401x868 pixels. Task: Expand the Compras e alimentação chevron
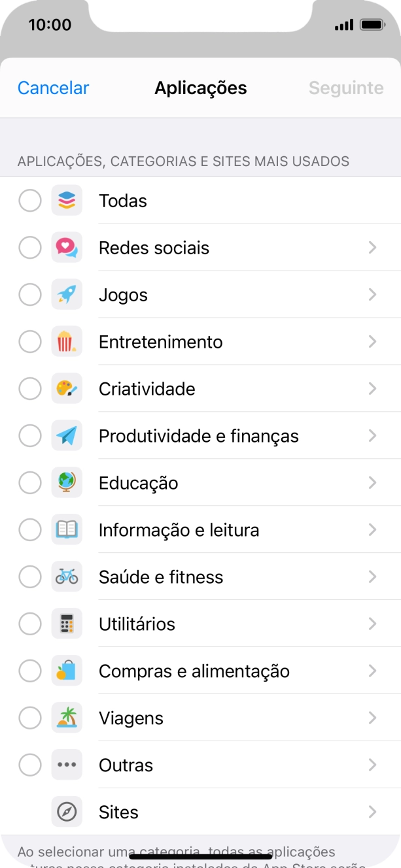(372, 671)
